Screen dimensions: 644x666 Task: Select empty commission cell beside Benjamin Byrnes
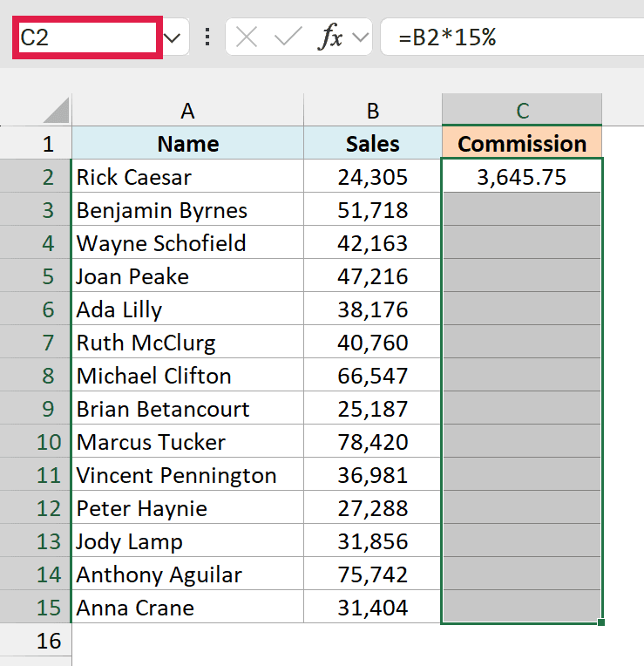click(x=522, y=210)
